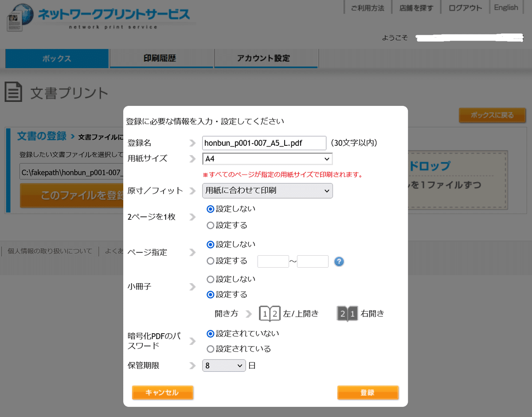Switch to the 印刷履歴 tab
This screenshot has width=532, height=417.
(x=162, y=58)
